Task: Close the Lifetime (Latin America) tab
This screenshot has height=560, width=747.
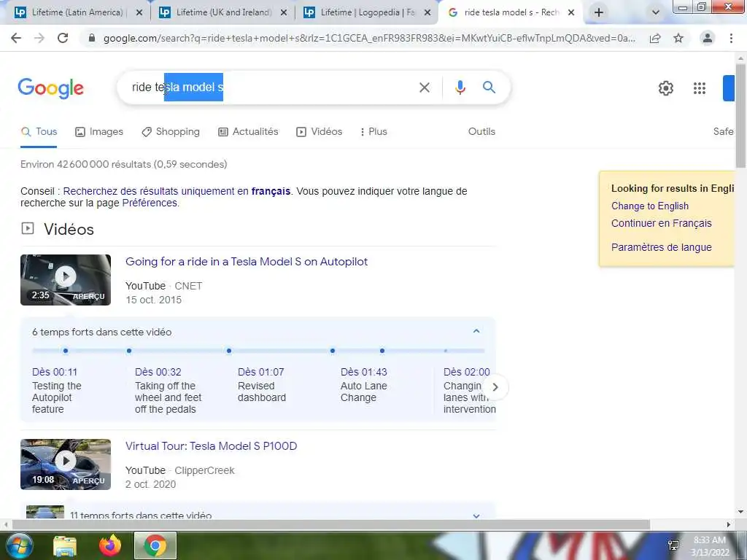Action: tap(139, 13)
